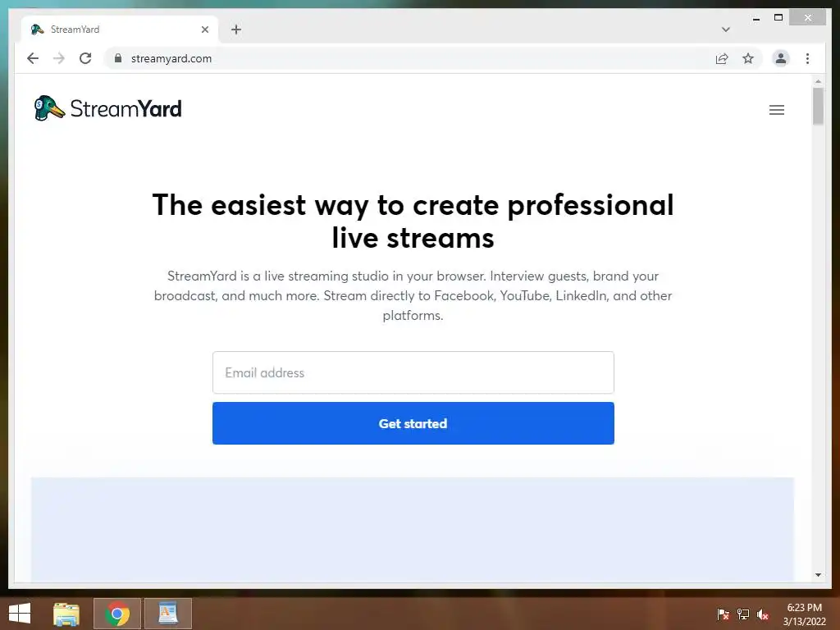Click the Get started button
The image size is (840, 630).
click(x=413, y=423)
